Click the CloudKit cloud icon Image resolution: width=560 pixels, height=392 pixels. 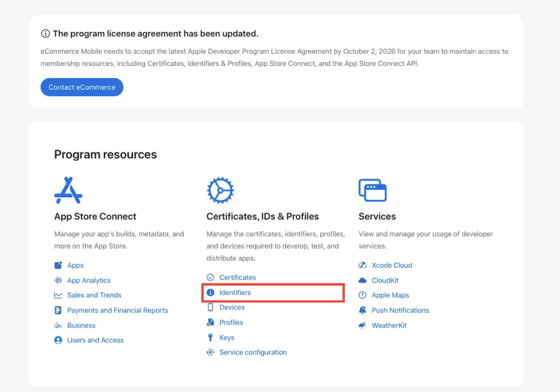coord(363,280)
